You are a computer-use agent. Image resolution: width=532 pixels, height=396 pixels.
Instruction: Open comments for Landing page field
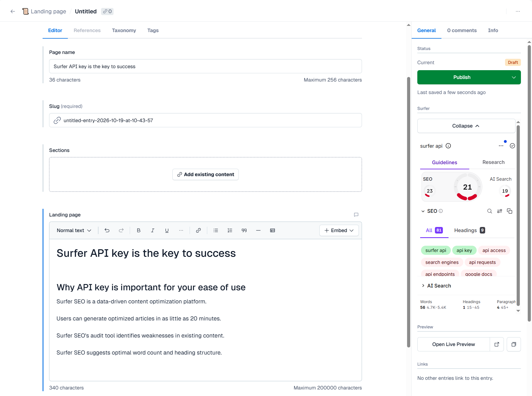[356, 215]
